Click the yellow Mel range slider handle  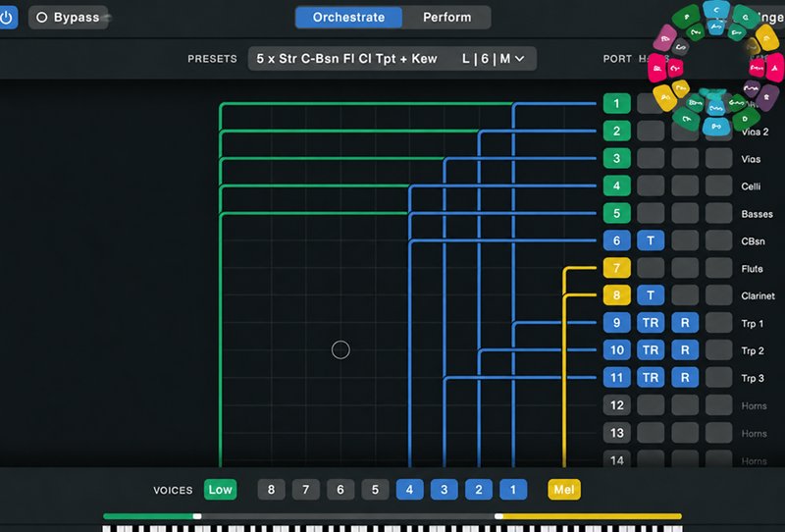(498, 516)
